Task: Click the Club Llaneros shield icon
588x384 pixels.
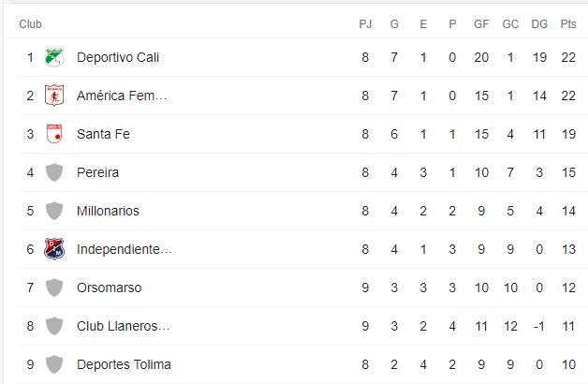Action: 54,326
